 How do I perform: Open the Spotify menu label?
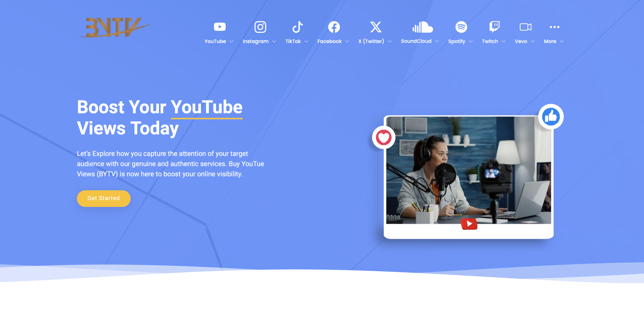456,42
